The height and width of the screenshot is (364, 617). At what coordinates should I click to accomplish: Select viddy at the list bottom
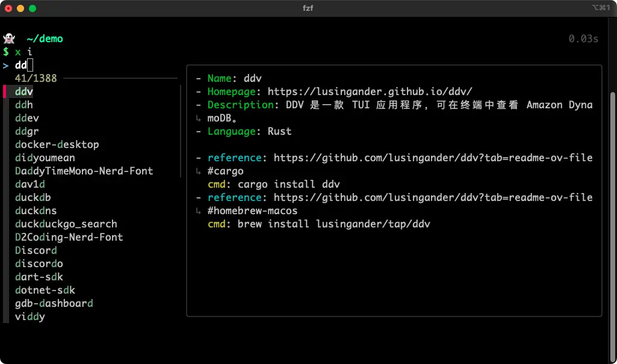tap(30, 316)
